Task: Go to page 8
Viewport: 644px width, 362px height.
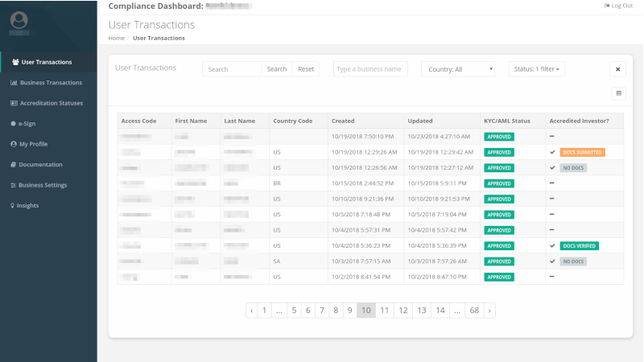Action: pos(336,311)
